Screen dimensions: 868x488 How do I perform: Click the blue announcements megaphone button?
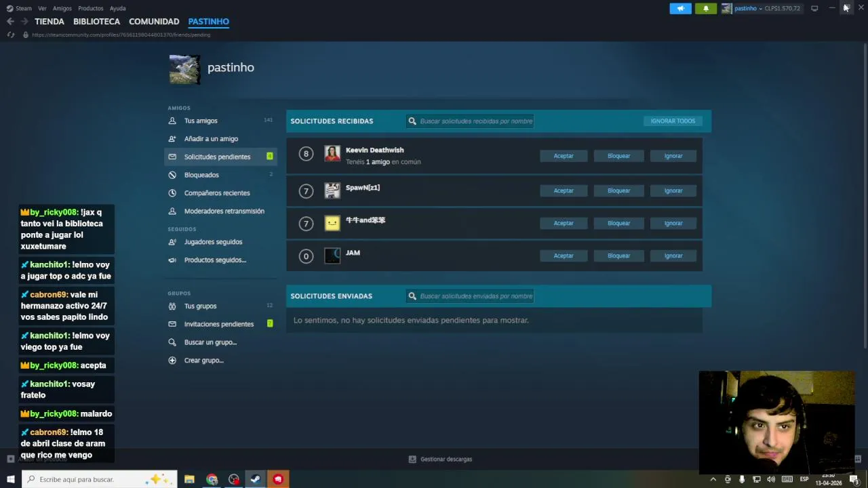(680, 8)
